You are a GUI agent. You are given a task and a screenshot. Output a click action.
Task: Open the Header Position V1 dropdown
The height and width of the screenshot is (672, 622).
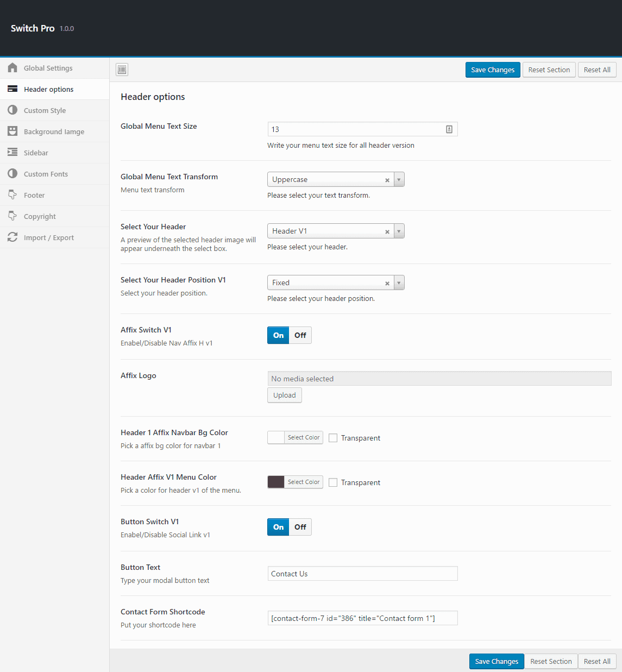pos(399,282)
